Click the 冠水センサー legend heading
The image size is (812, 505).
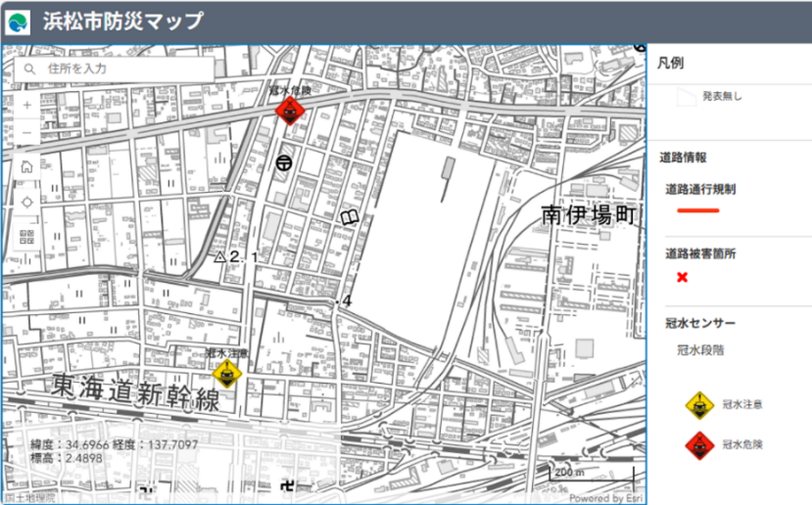pyautogui.click(x=700, y=323)
